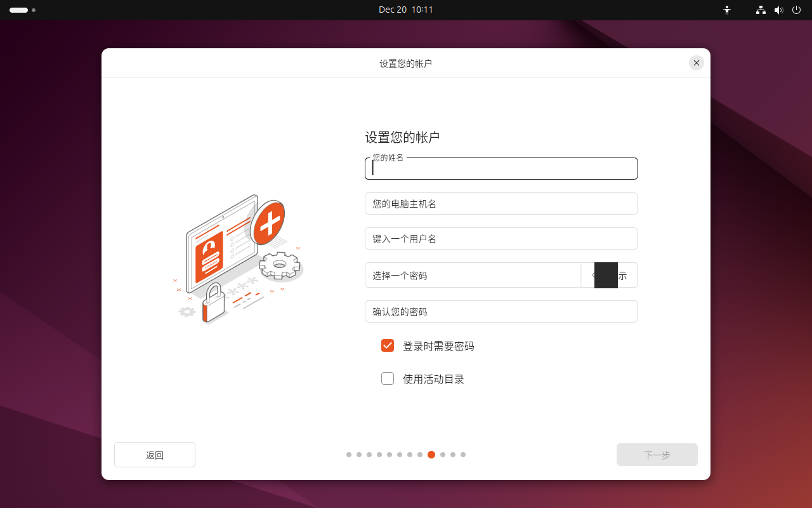Click the 下一步 button
This screenshot has width=812, height=508.
tap(657, 455)
